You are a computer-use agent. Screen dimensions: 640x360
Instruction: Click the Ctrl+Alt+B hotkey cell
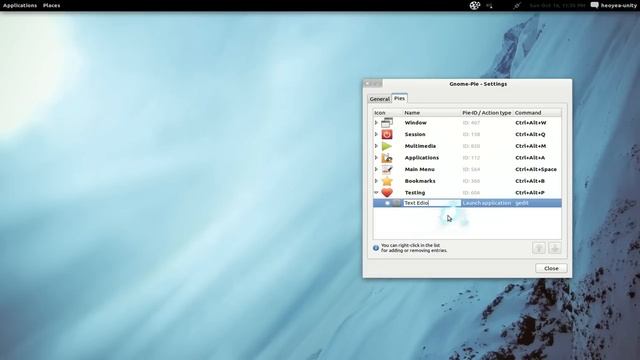pos(530,181)
